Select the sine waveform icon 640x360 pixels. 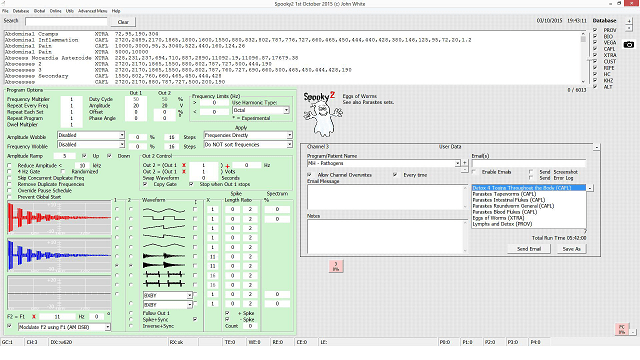(x=164, y=210)
